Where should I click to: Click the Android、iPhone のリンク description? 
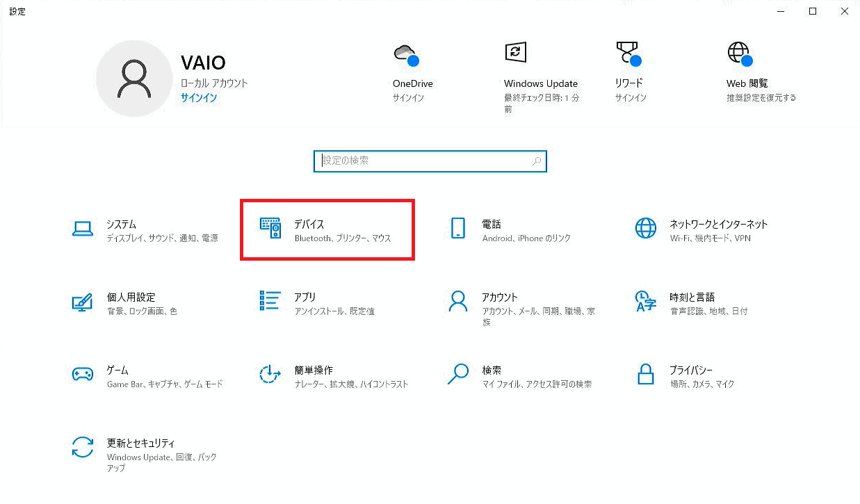[526, 238]
